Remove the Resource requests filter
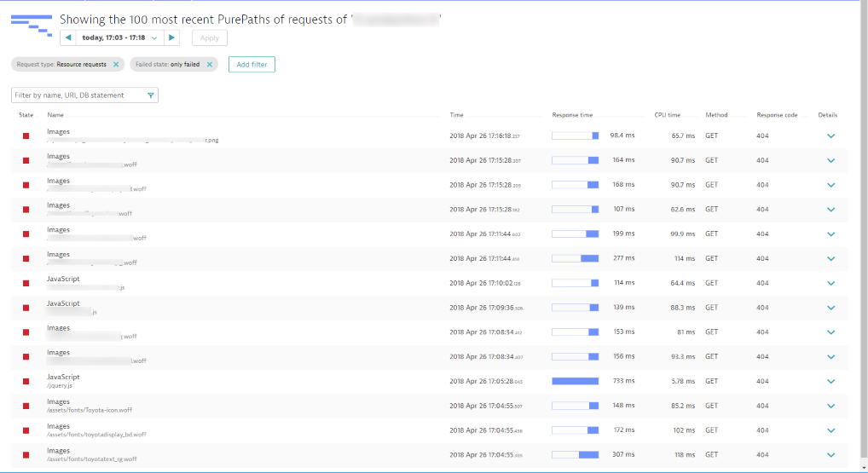This screenshot has height=473, width=868. pyautogui.click(x=116, y=64)
